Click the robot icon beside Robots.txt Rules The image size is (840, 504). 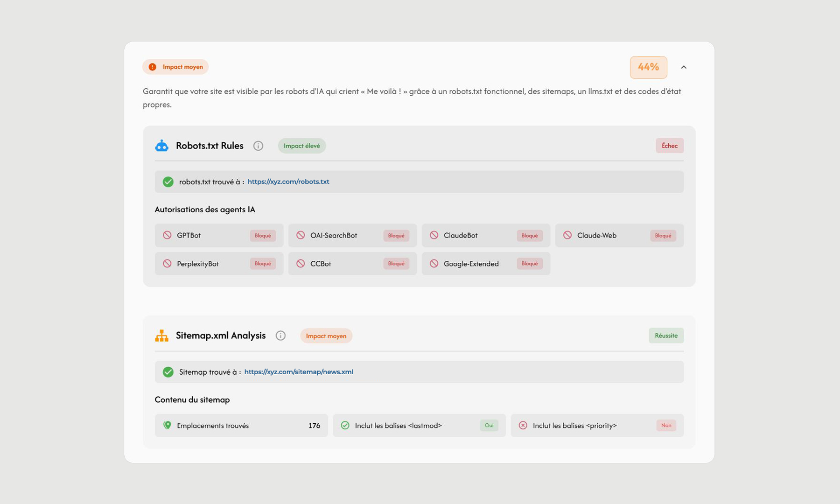161,146
